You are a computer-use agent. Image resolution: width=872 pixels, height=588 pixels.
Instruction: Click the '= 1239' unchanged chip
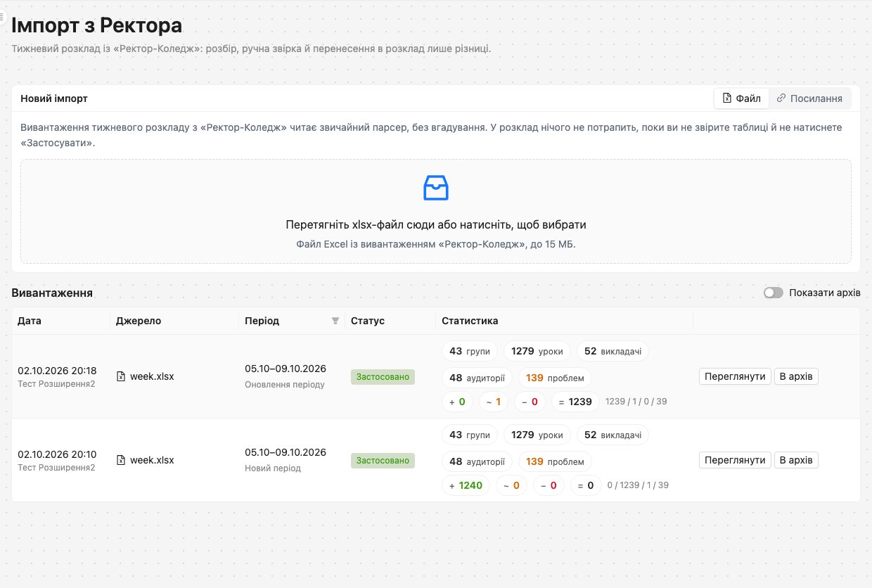click(x=576, y=402)
